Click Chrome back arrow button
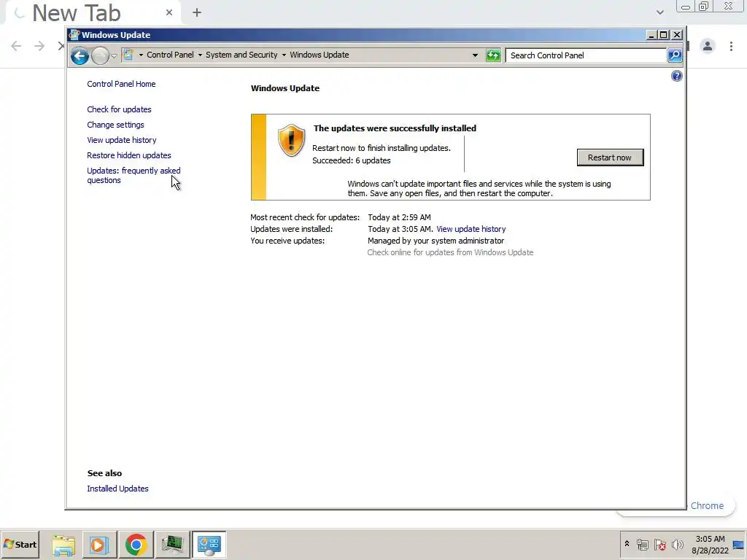 (16, 46)
